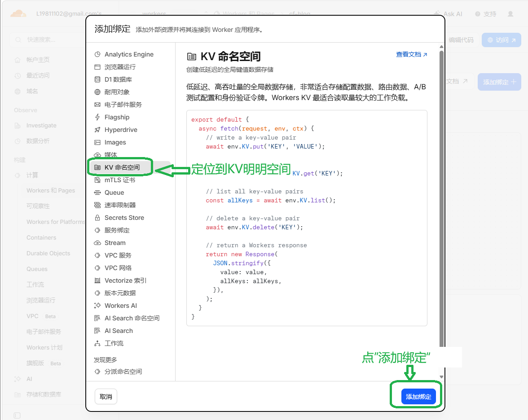
Task: Select the Images picture icon
Action: click(x=97, y=142)
